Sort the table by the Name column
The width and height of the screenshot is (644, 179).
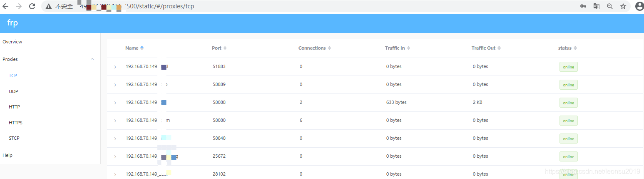click(134, 48)
